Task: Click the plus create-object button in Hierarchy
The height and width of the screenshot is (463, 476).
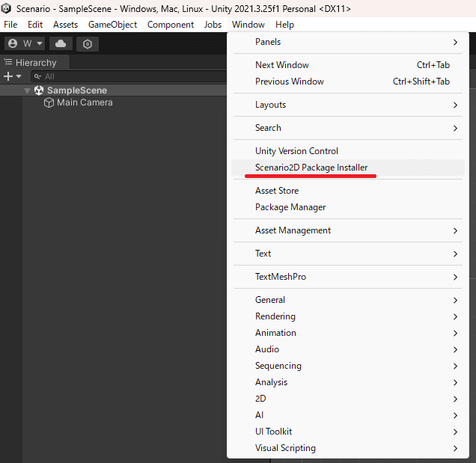Action: [x=8, y=76]
